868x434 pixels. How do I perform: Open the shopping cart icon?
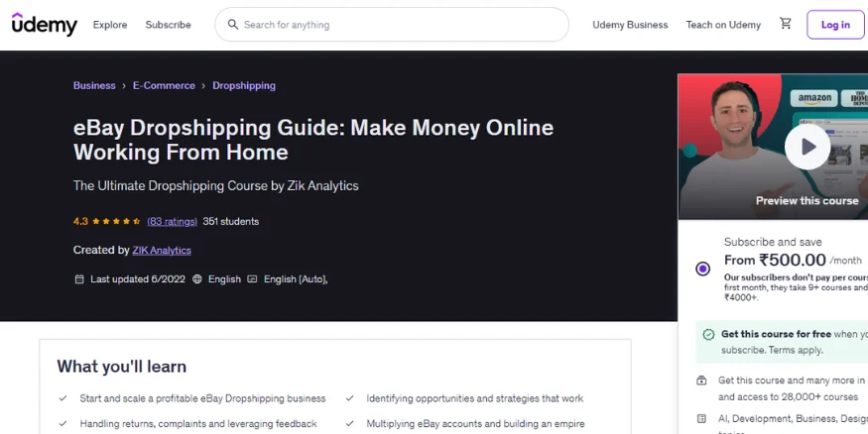point(785,23)
